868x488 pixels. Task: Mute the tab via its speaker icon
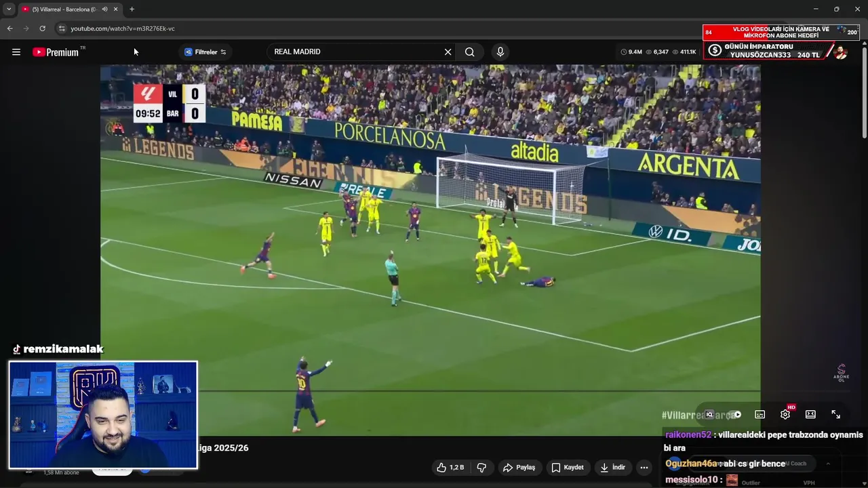104,9
